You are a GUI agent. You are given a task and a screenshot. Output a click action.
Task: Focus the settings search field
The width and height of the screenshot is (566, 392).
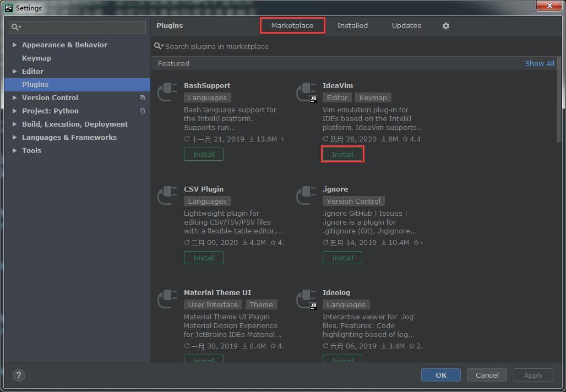[77, 27]
